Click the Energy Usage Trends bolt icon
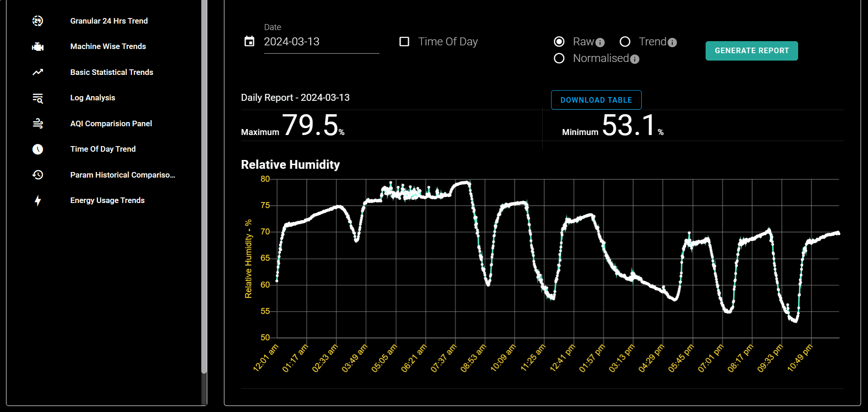868x412 pixels. pyautogui.click(x=37, y=200)
